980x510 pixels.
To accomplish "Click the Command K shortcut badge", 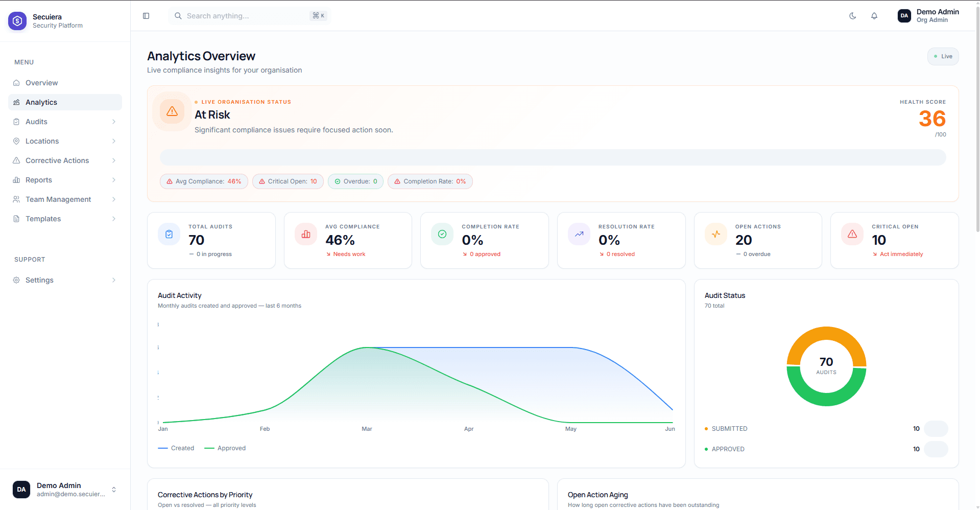I will 319,16.
